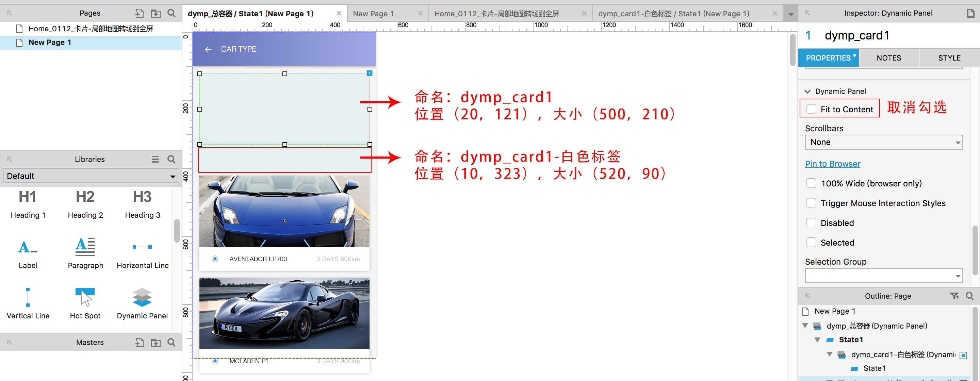Open the Scrollbars dropdown set to None
The image size is (980, 381).
point(883,142)
